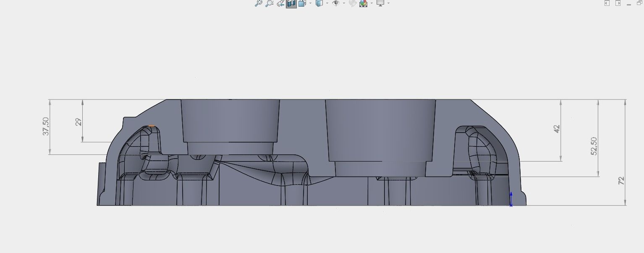
Task: Click the Apply Scene color icon
Action: [363, 3]
